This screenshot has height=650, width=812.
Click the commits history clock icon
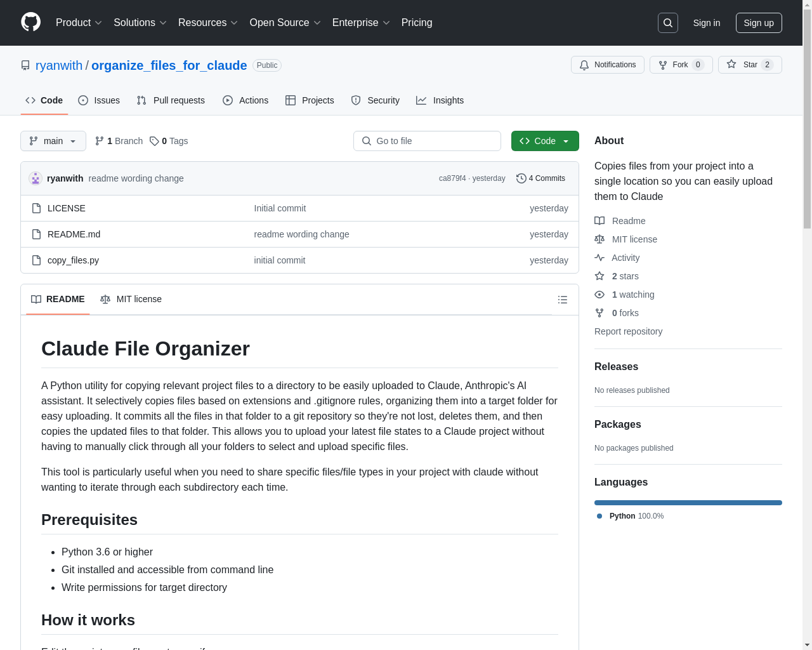(521, 178)
